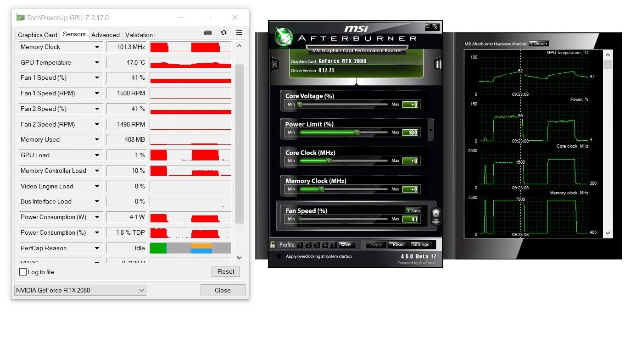Select profile slot 3 in Afterburner

[x=317, y=245]
